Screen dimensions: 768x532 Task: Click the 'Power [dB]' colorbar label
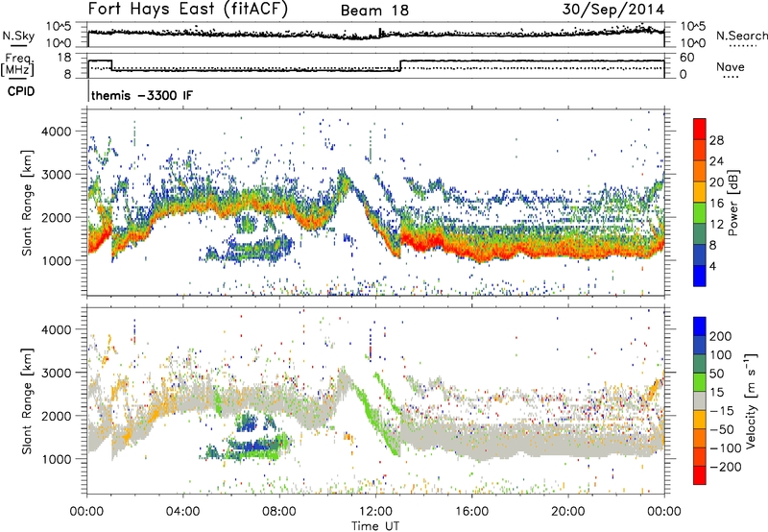click(x=732, y=203)
